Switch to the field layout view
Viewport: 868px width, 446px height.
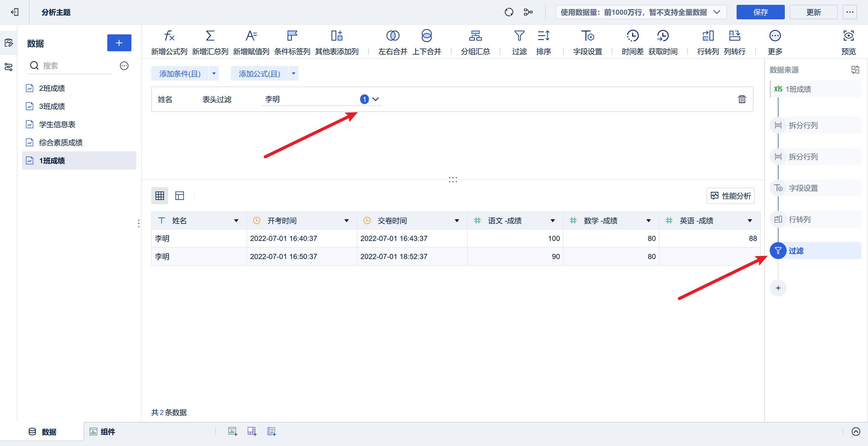tap(180, 196)
